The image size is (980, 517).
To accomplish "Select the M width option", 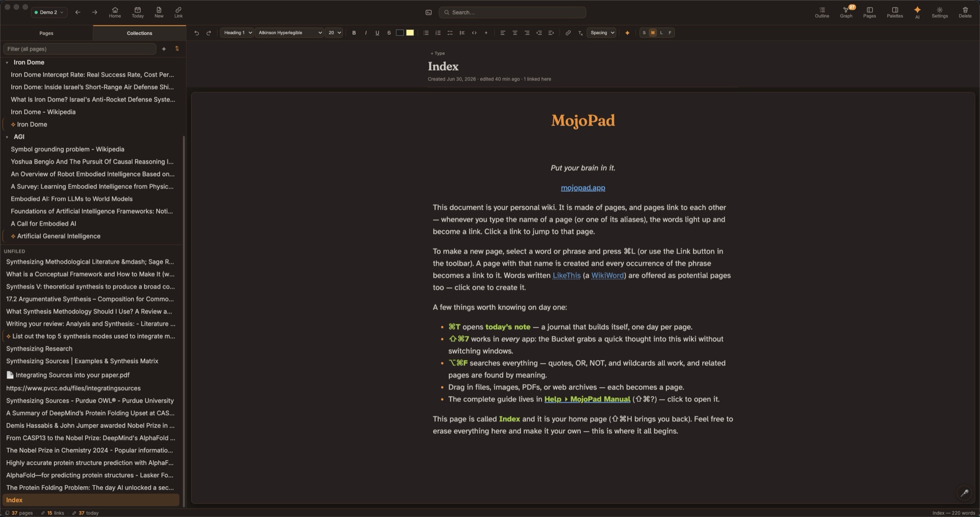I will pyautogui.click(x=653, y=33).
